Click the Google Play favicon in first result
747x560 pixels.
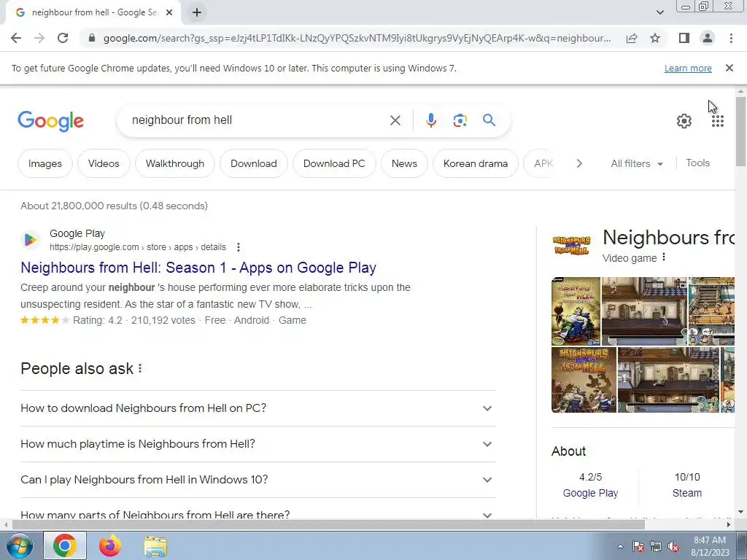click(x=30, y=239)
